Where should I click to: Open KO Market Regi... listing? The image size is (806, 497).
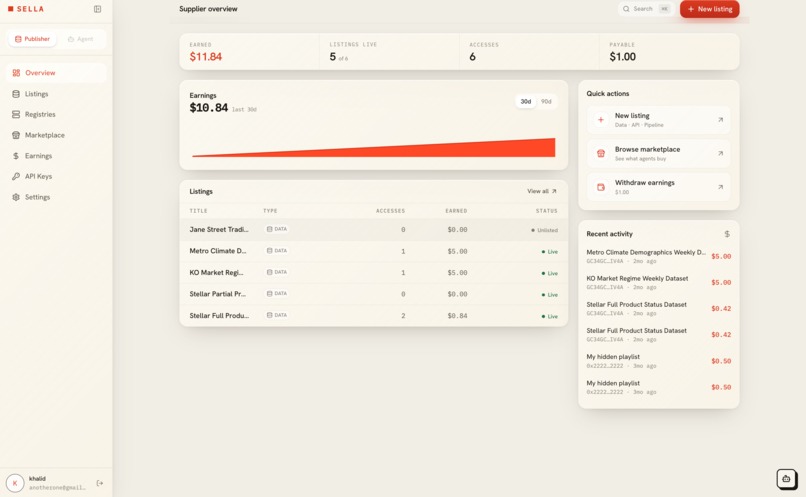click(x=374, y=273)
